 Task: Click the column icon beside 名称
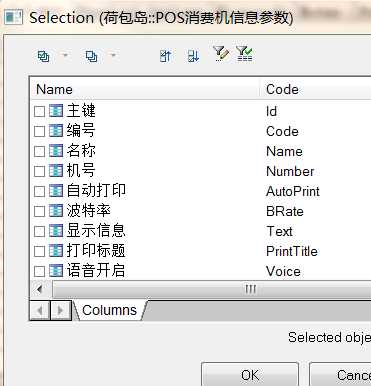click(56, 151)
